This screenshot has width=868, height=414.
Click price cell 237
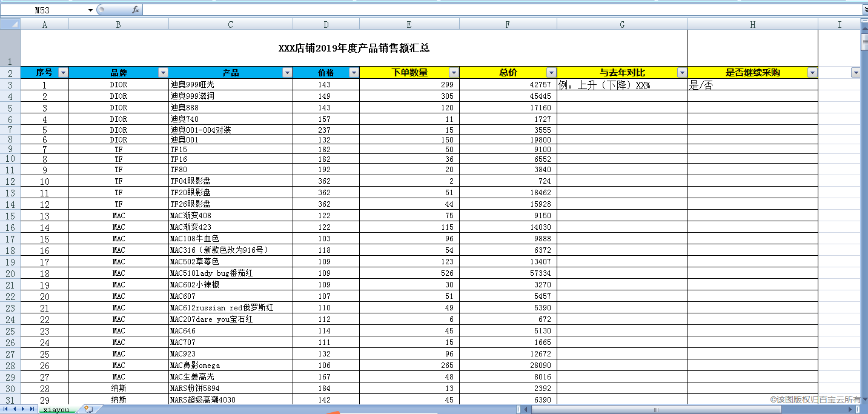[326, 130]
